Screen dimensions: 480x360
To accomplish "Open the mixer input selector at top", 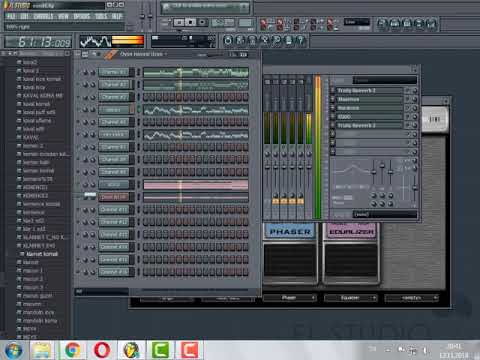I will (385, 80).
